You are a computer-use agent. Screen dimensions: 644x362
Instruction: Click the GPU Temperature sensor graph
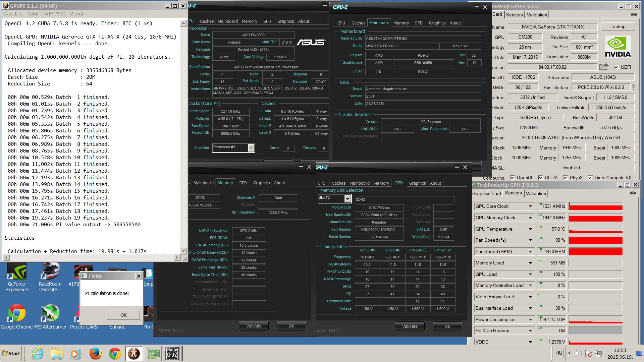[x=596, y=229]
